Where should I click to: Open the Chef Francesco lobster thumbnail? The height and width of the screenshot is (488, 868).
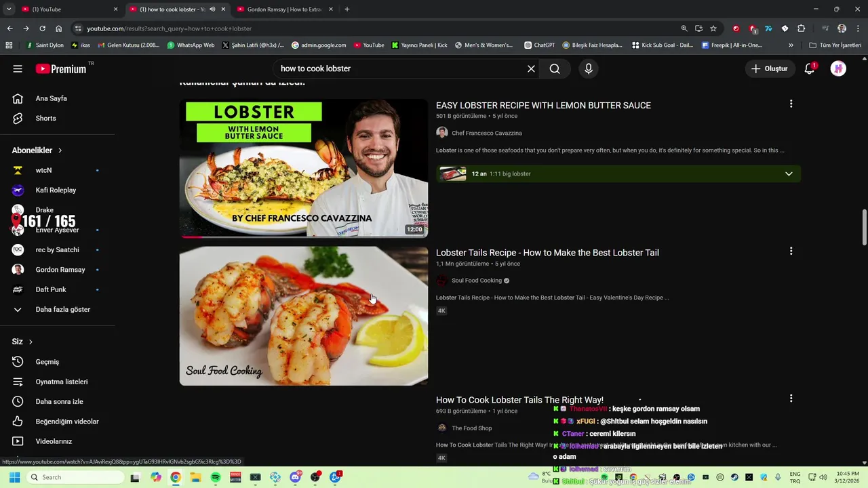pyautogui.click(x=303, y=169)
